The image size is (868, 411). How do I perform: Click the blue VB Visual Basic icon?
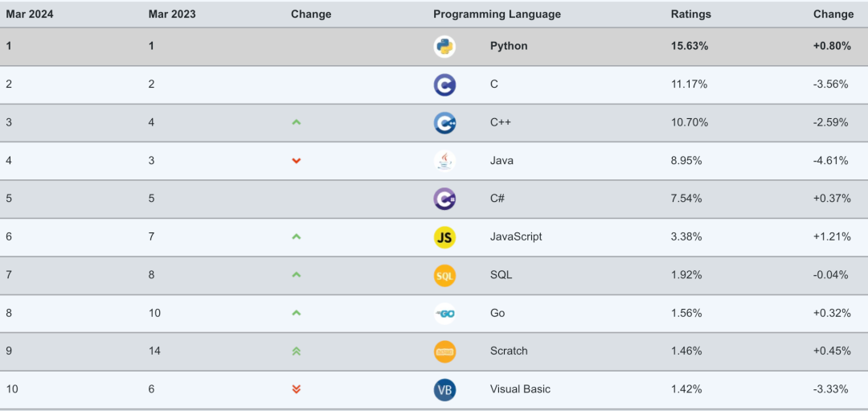coord(444,389)
